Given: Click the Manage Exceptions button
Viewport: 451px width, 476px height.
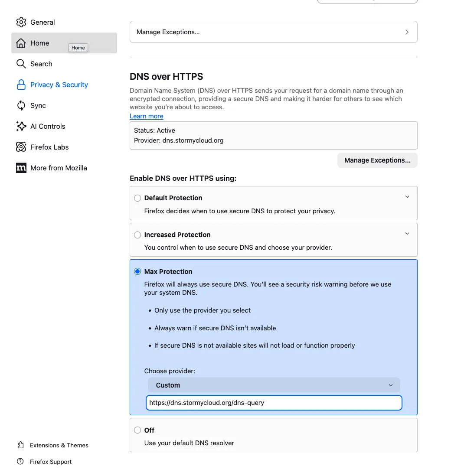Looking at the screenshot, I should click(377, 160).
